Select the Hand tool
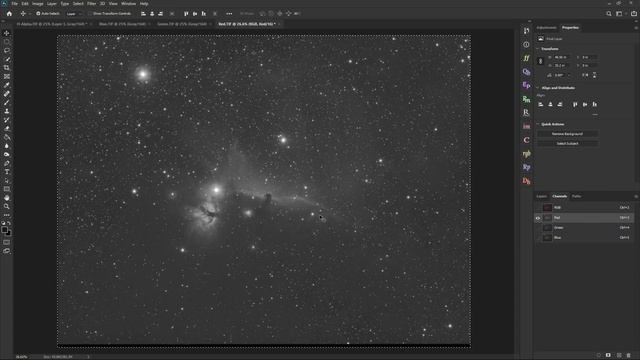This screenshot has width=640, height=360. click(x=7, y=198)
